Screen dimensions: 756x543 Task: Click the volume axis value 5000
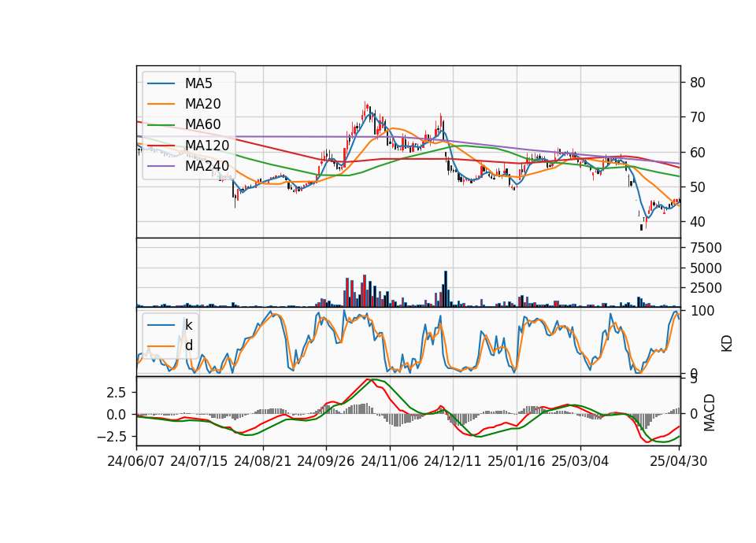pyautogui.click(x=706, y=268)
